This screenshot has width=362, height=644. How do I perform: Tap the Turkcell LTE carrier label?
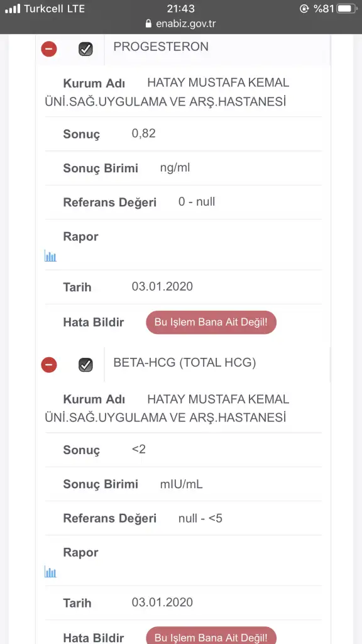(x=54, y=9)
